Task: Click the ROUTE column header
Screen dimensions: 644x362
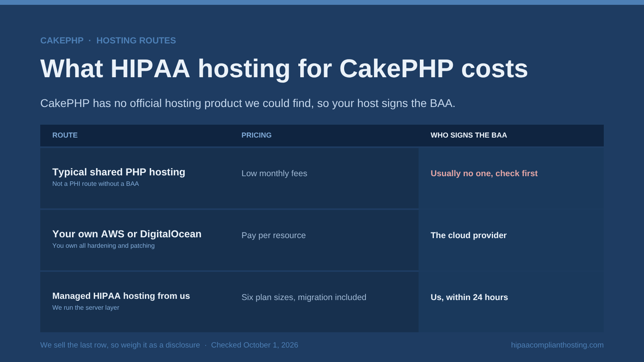Action: [65, 135]
